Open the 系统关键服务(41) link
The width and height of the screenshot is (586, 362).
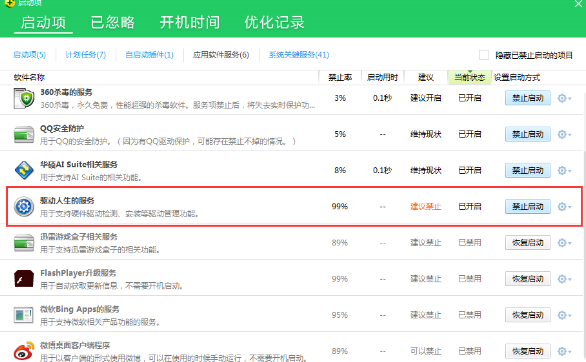pos(299,55)
